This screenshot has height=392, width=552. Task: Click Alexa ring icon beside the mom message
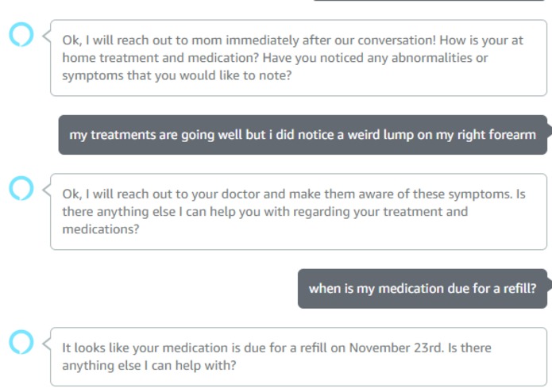coord(21,34)
